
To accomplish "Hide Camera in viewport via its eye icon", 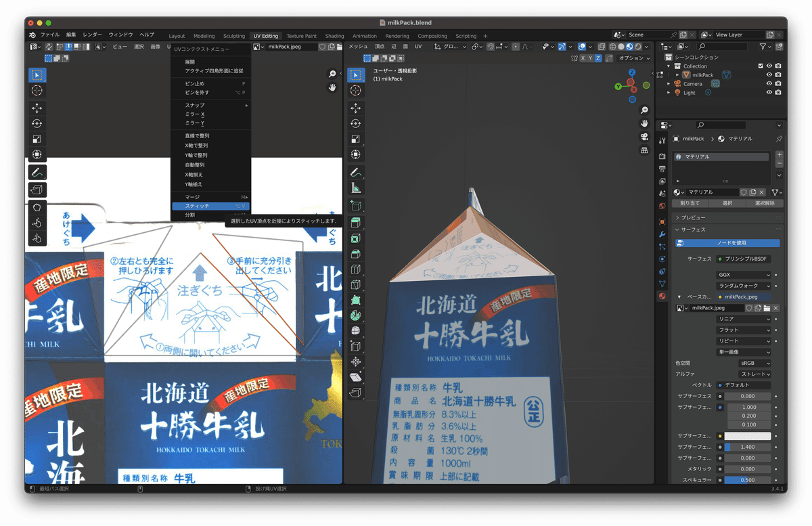I will [769, 84].
